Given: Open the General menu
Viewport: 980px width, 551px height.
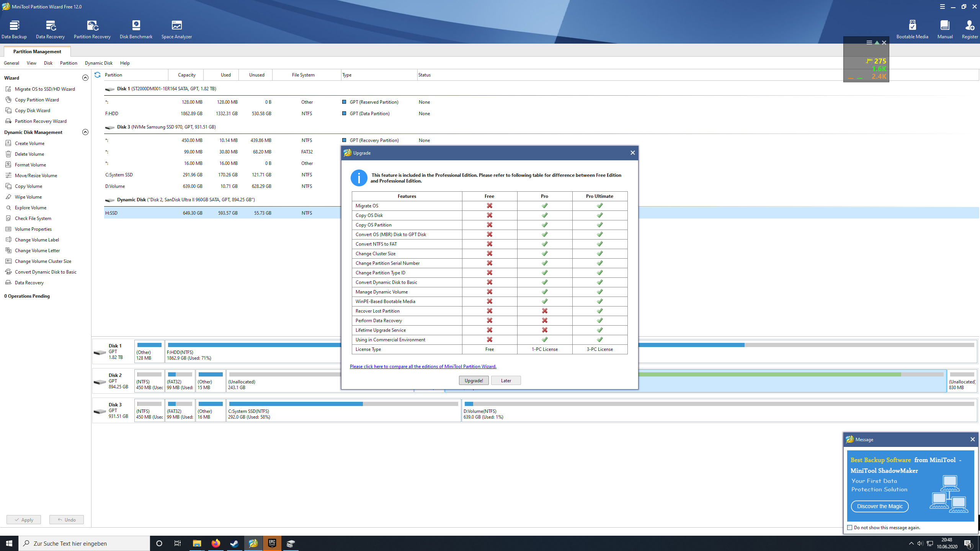Looking at the screenshot, I should click(x=11, y=63).
